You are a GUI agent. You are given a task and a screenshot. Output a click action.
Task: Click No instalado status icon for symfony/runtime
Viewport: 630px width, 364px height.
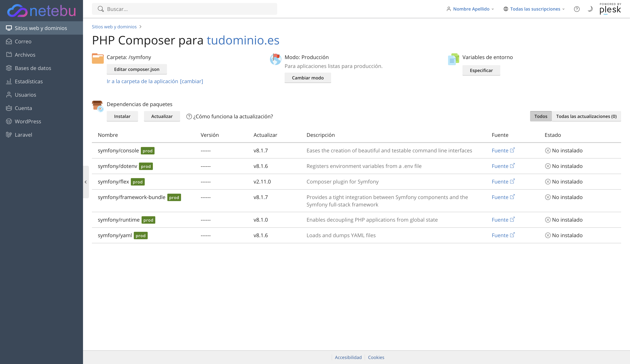click(x=548, y=220)
